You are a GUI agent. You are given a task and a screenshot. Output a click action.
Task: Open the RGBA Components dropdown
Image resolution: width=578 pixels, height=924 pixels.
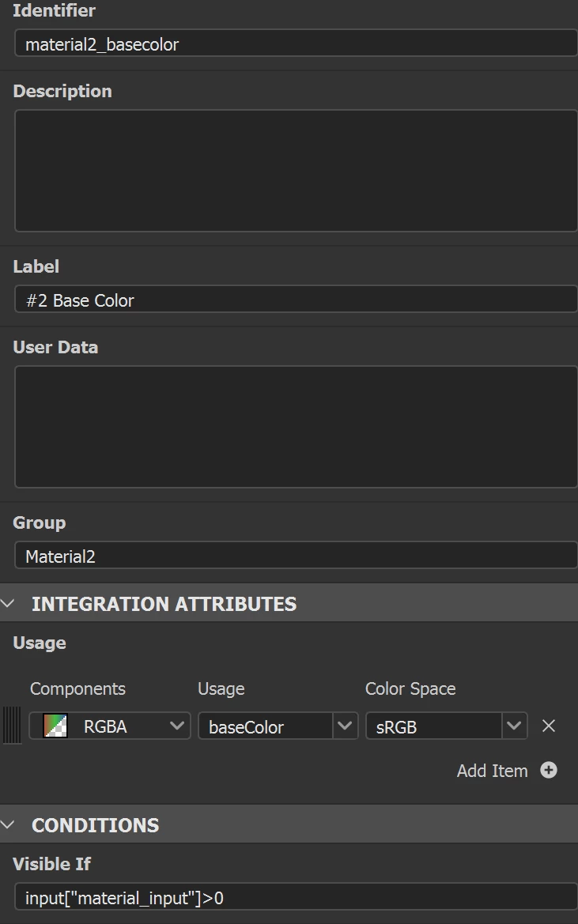coord(177,726)
